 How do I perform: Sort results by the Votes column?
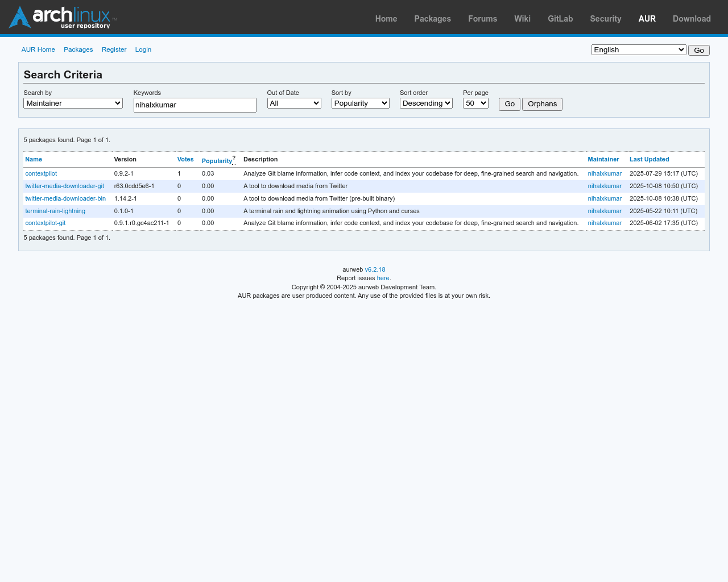click(x=185, y=159)
